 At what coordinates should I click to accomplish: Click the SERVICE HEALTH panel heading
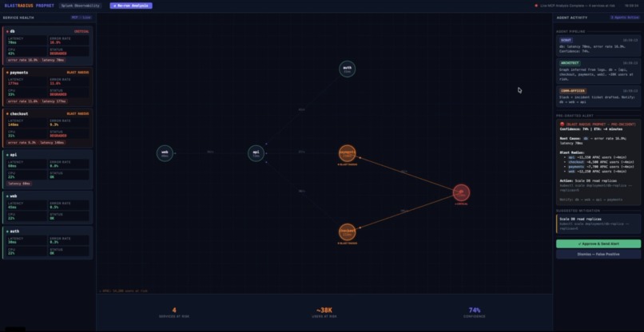pyautogui.click(x=18, y=18)
